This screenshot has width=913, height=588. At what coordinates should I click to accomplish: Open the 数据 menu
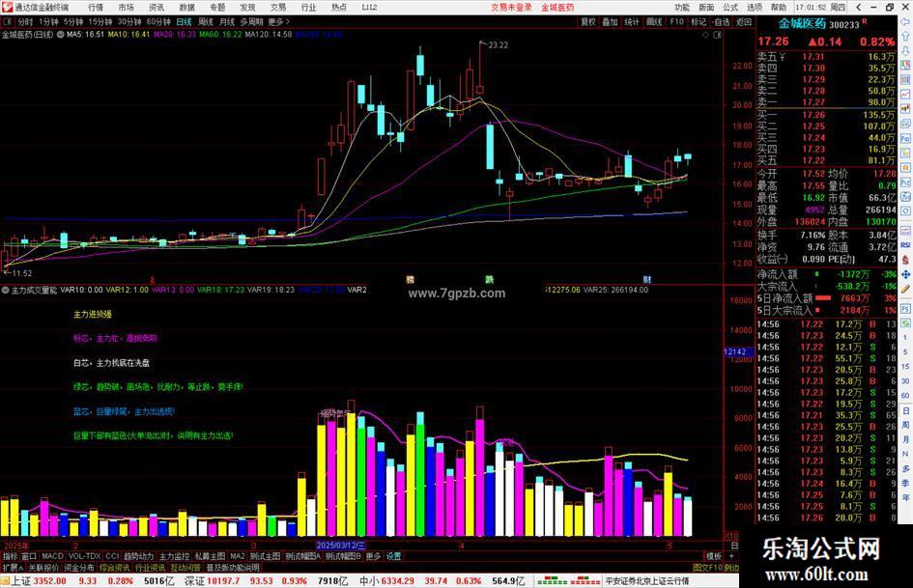186,7
